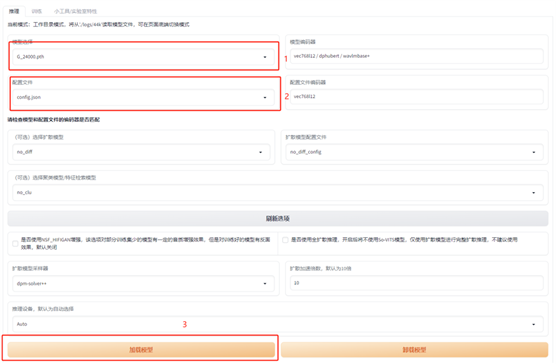
Task: Click the 配置文件编码器 field showing vec768l12
Action: point(417,96)
